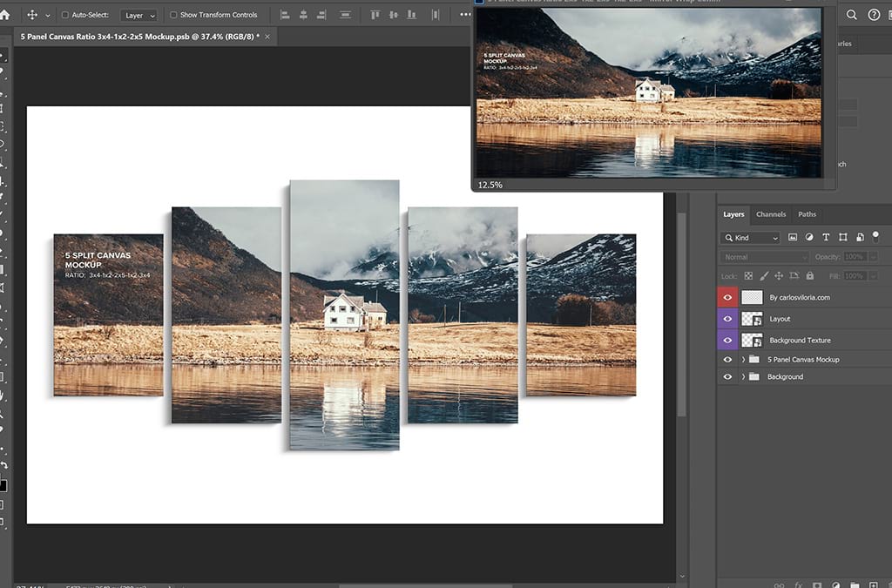
Task: Click the Home icon in the options bar
Action: (4, 15)
